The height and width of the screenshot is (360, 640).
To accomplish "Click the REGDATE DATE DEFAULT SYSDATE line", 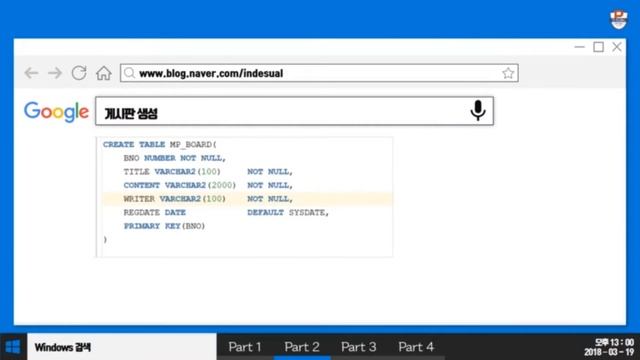I will [226, 212].
